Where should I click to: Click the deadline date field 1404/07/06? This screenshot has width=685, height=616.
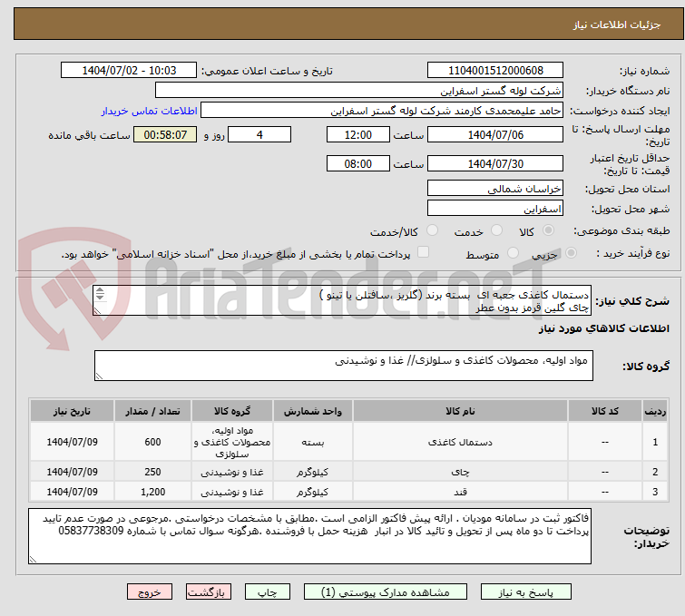[x=495, y=134]
